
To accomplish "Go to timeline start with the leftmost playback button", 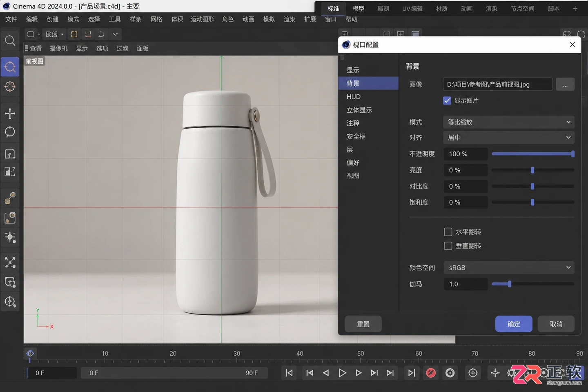I will pyautogui.click(x=289, y=373).
